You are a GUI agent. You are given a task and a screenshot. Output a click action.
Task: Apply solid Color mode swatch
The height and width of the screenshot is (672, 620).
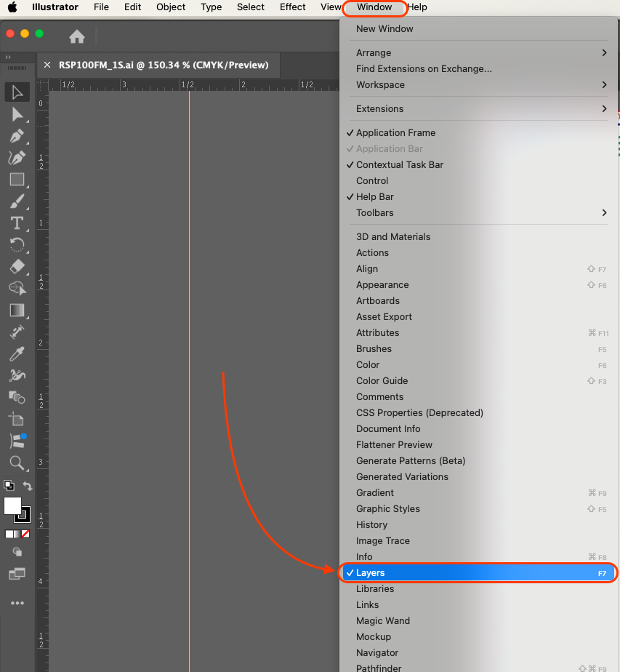pyautogui.click(x=9, y=534)
